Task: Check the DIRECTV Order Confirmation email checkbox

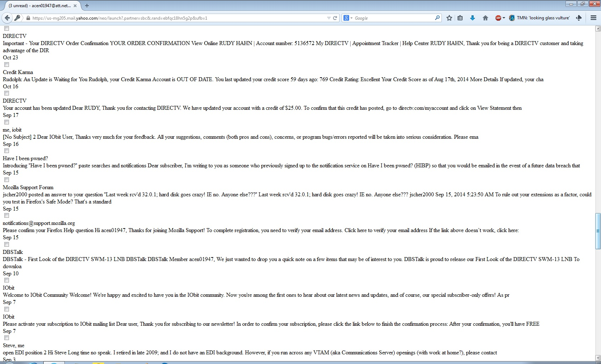Action: click(x=6, y=29)
